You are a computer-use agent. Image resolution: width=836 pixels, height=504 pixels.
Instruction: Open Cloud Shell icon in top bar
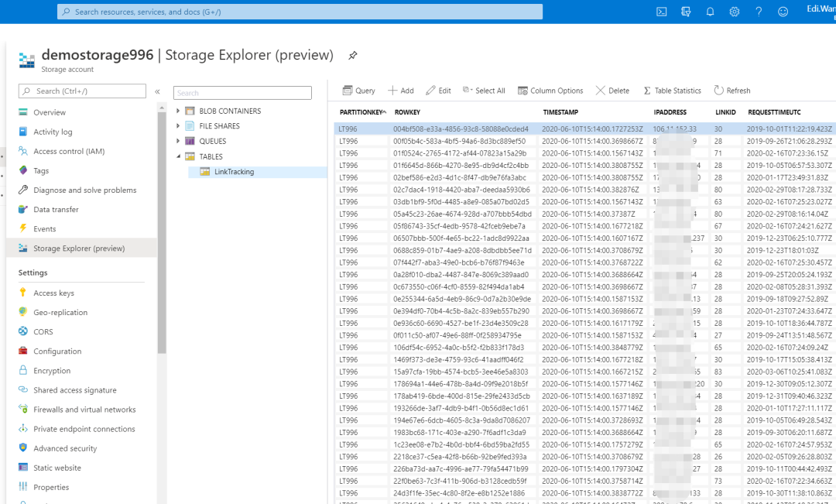[x=662, y=12]
